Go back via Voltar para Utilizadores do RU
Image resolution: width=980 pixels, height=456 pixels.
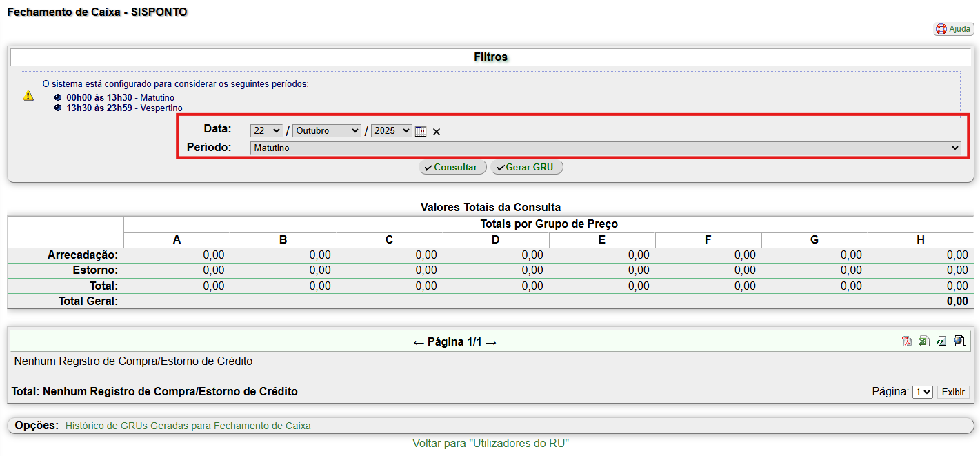(x=490, y=443)
